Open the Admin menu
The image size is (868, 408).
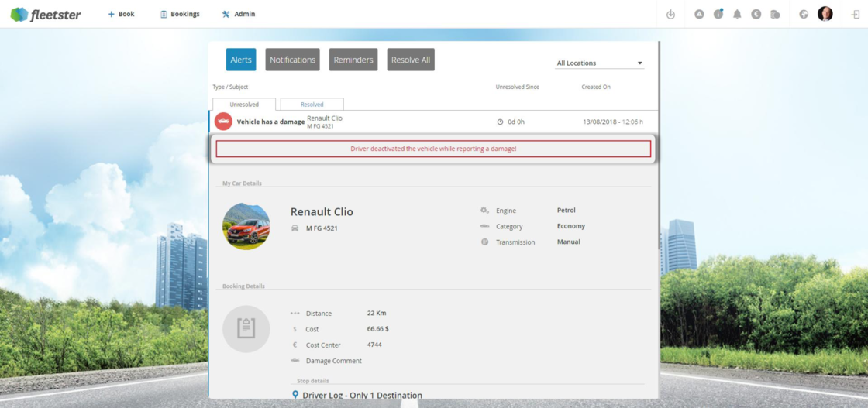(239, 15)
